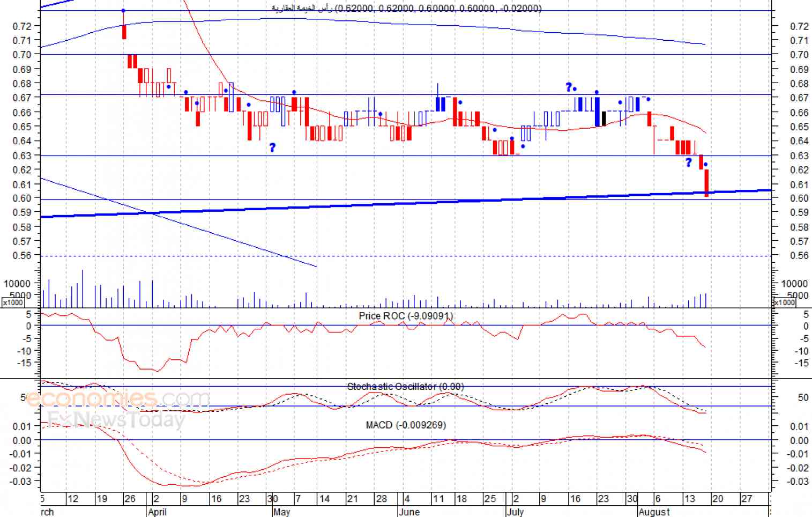Screen dimensions: 812x517
Task: Click the date label 13 in August
Action: point(689,499)
